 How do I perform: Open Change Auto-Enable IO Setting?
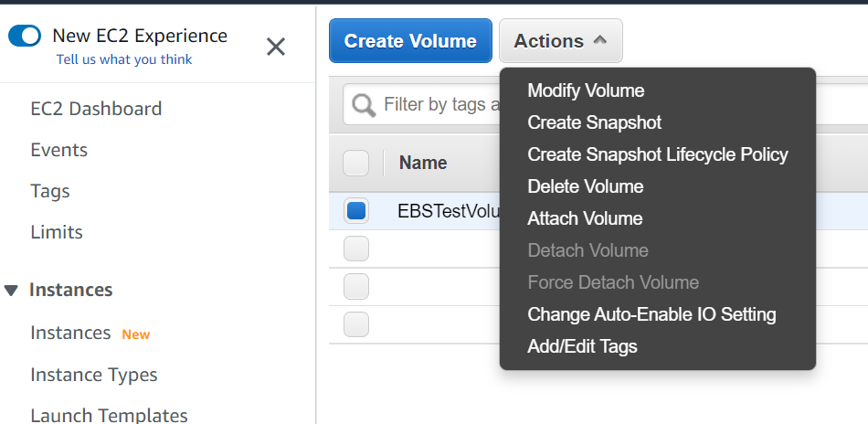651,314
